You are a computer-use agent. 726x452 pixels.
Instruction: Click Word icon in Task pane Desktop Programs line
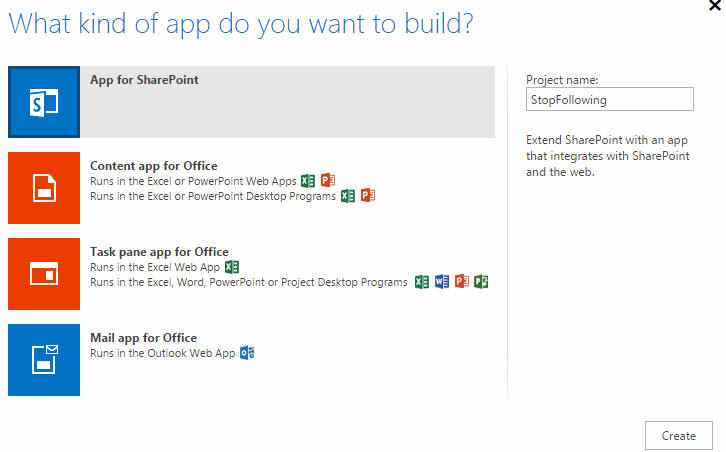pos(442,282)
